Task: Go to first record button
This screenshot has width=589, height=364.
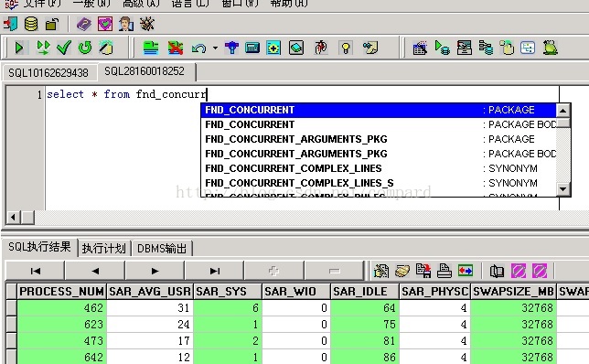Action: coord(36,271)
